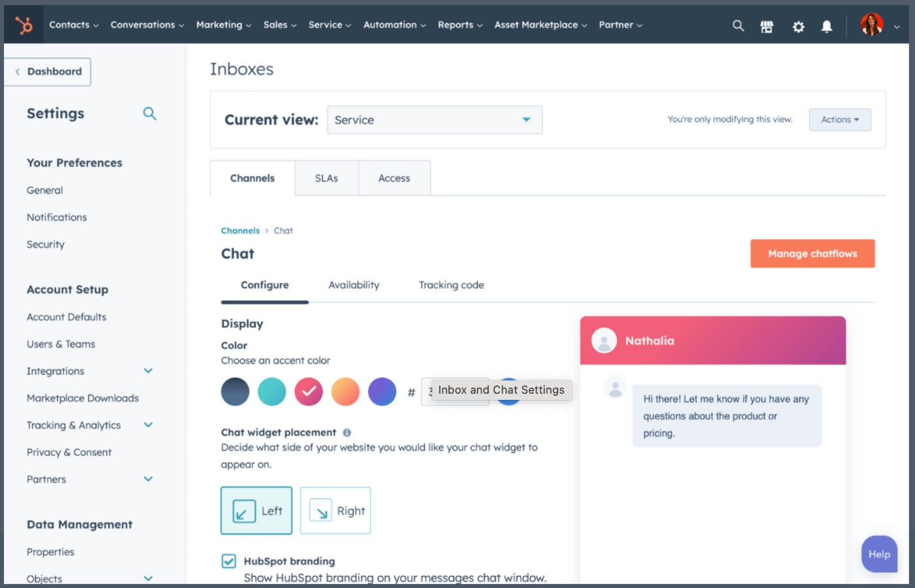Open Users & Teams settings
This screenshot has width=915, height=588.
coord(61,344)
